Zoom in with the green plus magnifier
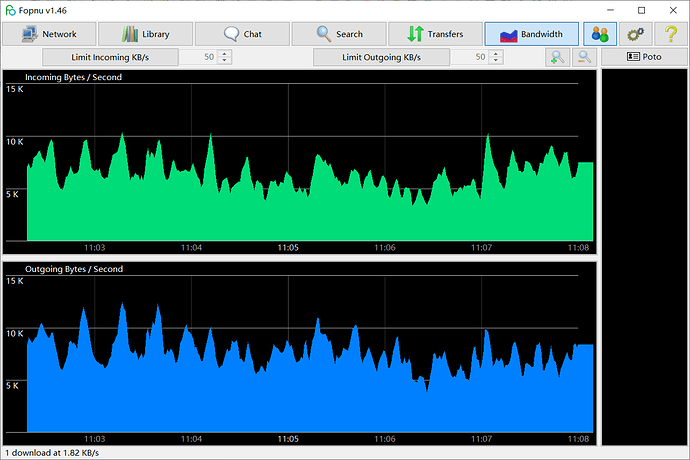Image resolution: width=690 pixels, height=460 pixels. pyautogui.click(x=558, y=57)
